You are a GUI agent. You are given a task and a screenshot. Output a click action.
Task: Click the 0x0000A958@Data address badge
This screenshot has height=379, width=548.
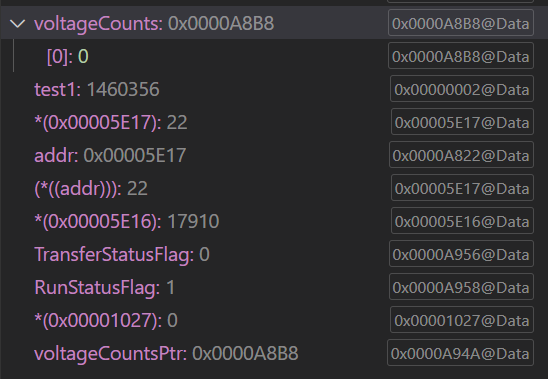461,287
